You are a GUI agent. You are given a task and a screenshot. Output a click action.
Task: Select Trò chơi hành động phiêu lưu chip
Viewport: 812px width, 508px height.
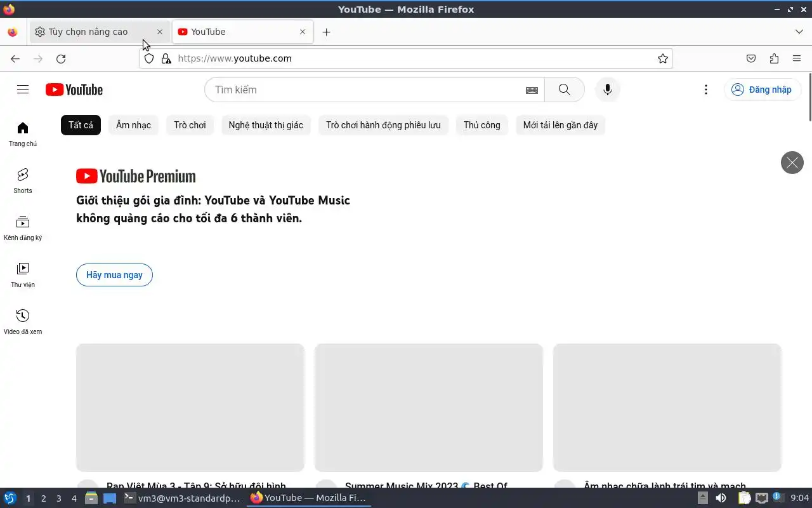[x=383, y=125]
